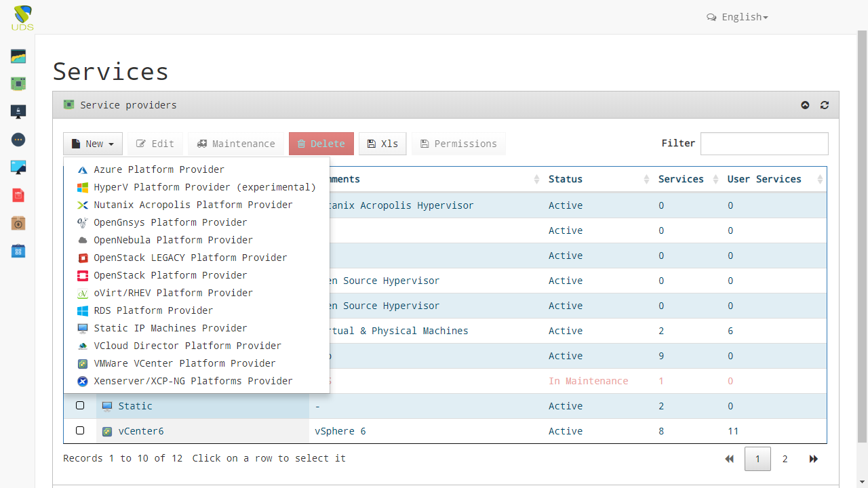Image resolution: width=868 pixels, height=488 pixels.
Task: Open the green circuit board services icon
Action: point(18,84)
